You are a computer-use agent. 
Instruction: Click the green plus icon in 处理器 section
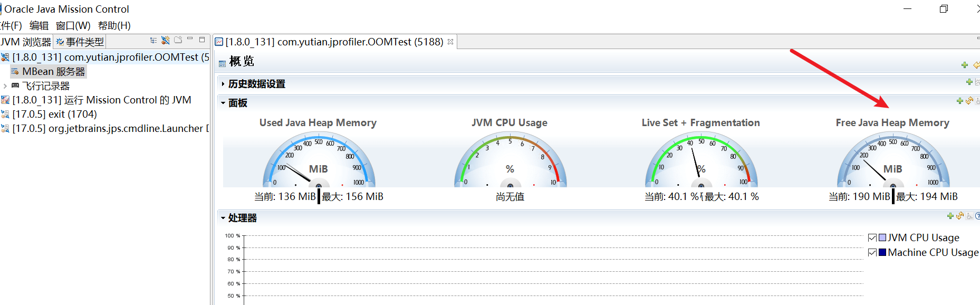tap(950, 216)
